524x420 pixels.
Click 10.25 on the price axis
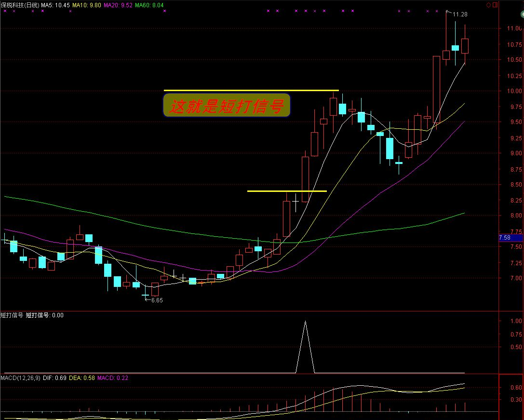(514, 76)
